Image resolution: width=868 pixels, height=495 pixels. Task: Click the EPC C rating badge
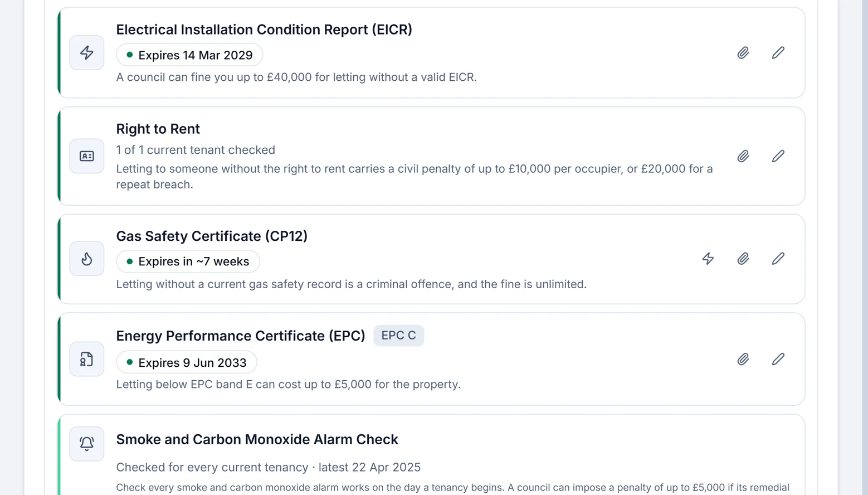(x=399, y=336)
